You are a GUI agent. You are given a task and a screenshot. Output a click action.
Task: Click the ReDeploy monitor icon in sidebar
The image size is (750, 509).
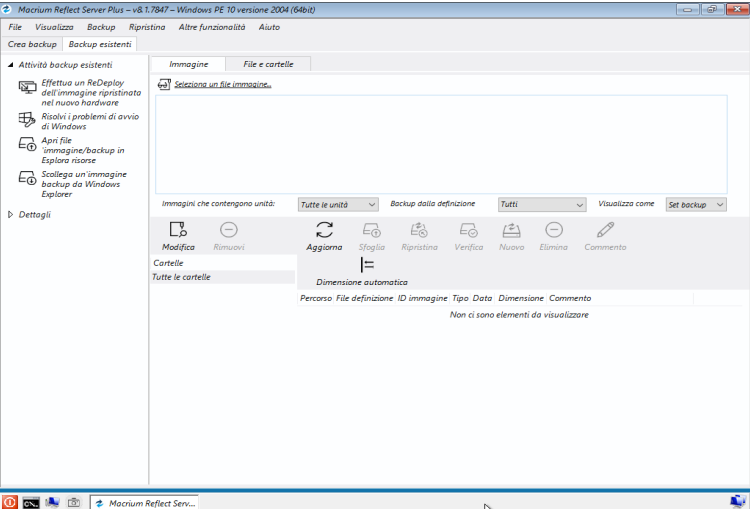pos(27,88)
